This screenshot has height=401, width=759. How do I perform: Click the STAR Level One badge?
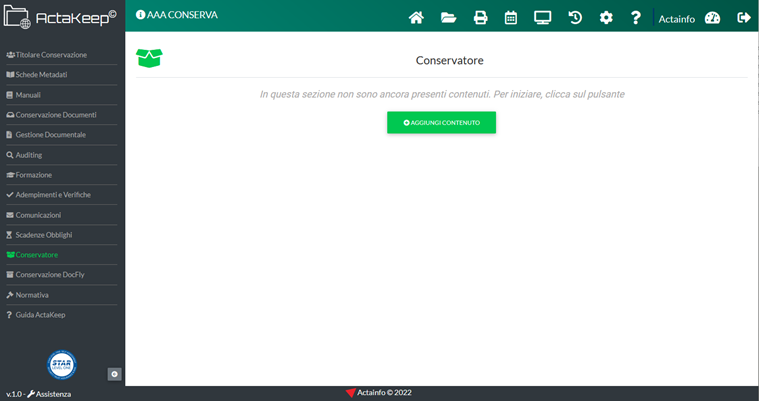coord(62,364)
